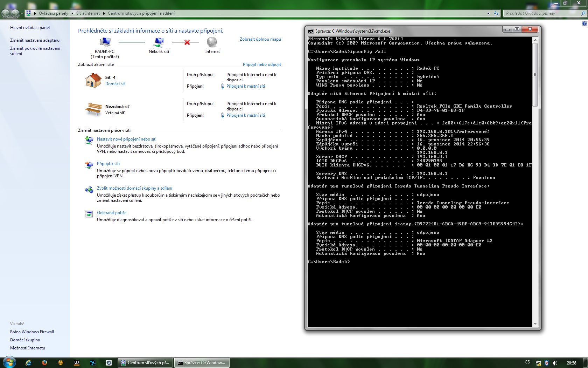Viewport: 588px width, 368px height.
Task: Click the command prompt vertical scrollbar down arrow
Action: 535,324
